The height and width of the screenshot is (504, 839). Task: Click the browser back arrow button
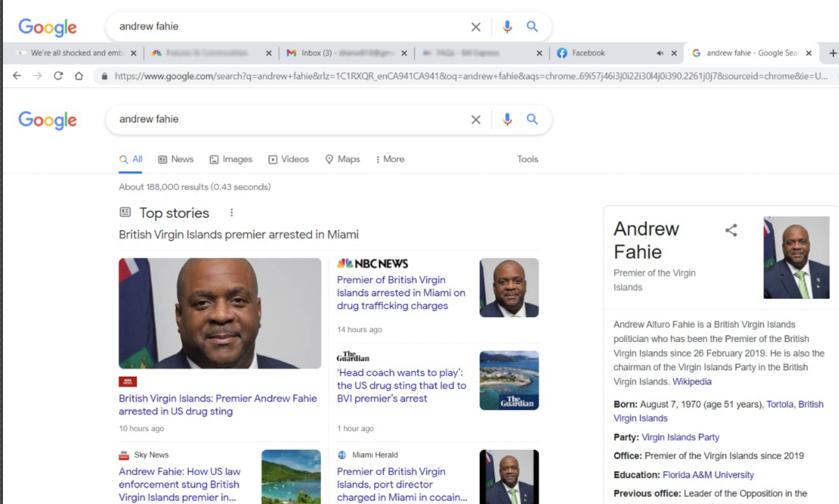[17, 76]
